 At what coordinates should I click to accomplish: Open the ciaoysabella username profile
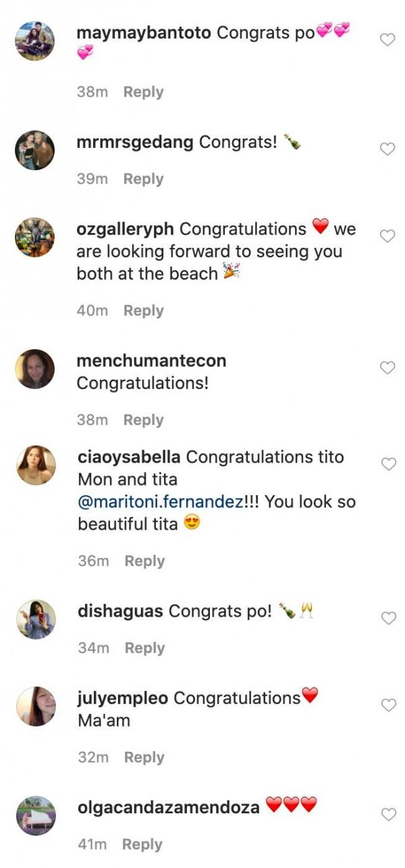129,457
